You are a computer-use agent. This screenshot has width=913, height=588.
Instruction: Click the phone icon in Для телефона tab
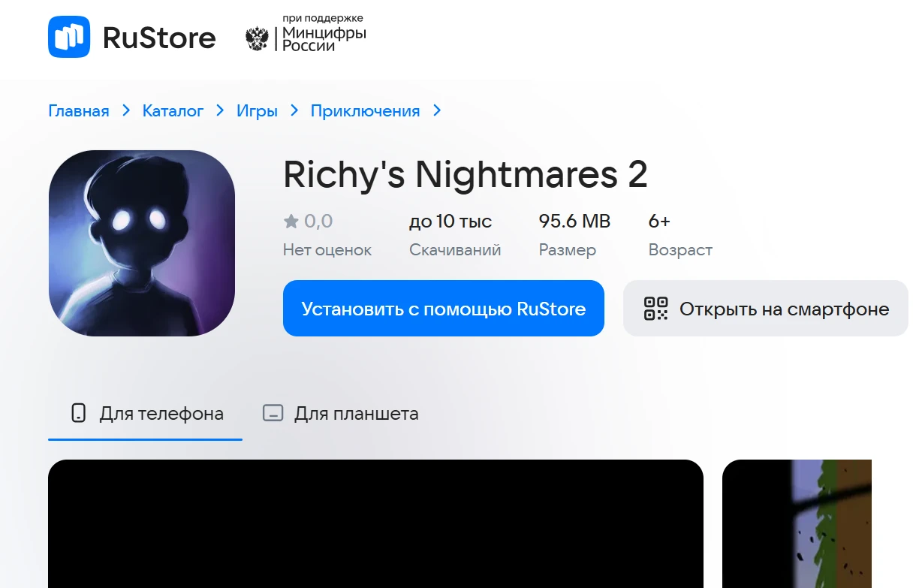coord(78,413)
